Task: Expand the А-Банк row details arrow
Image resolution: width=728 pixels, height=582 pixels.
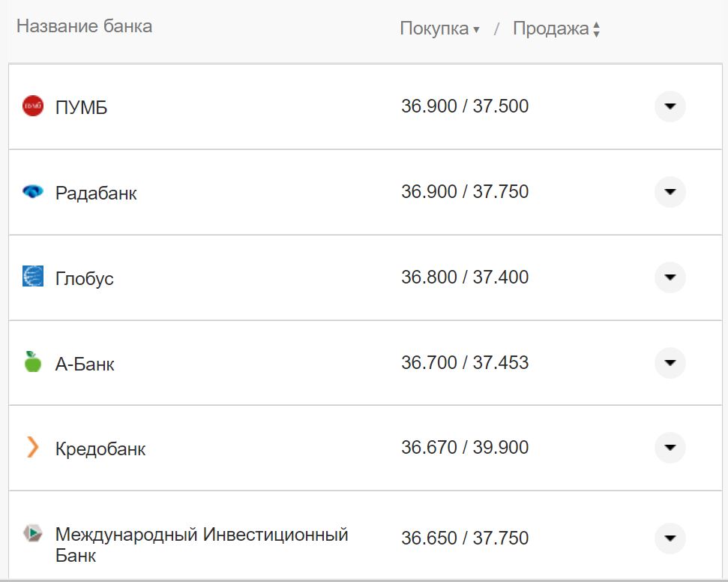Action: click(670, 363)
